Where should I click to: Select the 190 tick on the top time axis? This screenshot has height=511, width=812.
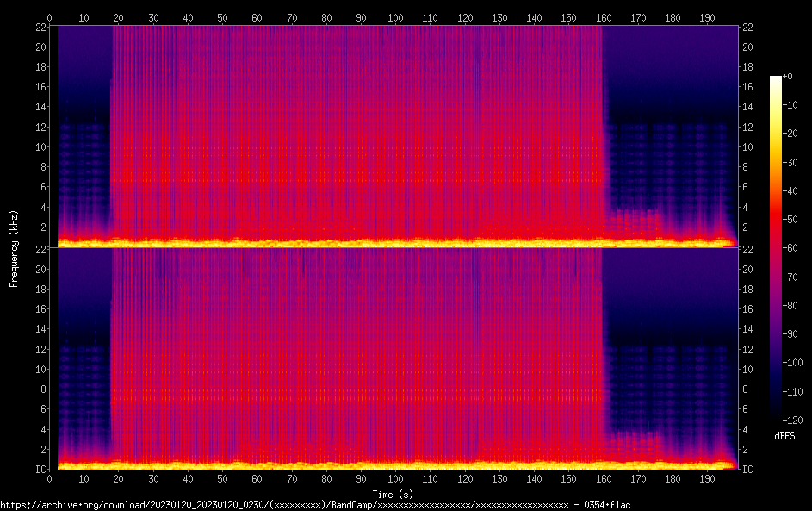coord(707,17)
